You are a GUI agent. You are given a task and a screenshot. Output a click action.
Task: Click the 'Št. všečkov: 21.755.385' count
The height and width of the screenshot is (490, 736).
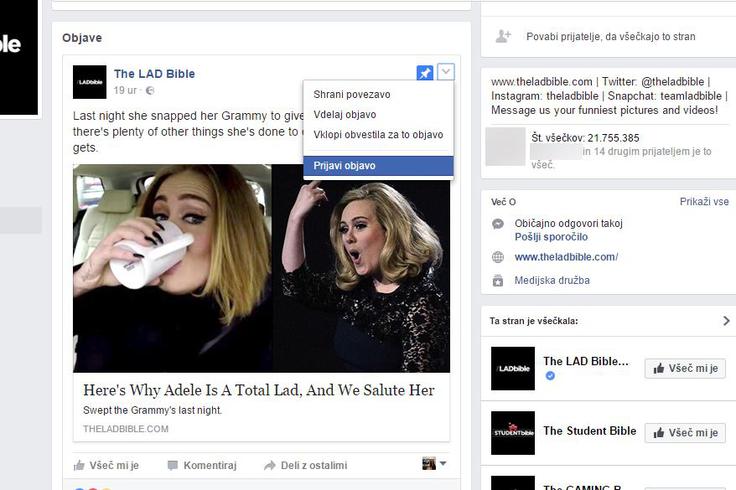click(x=585, y=138)
